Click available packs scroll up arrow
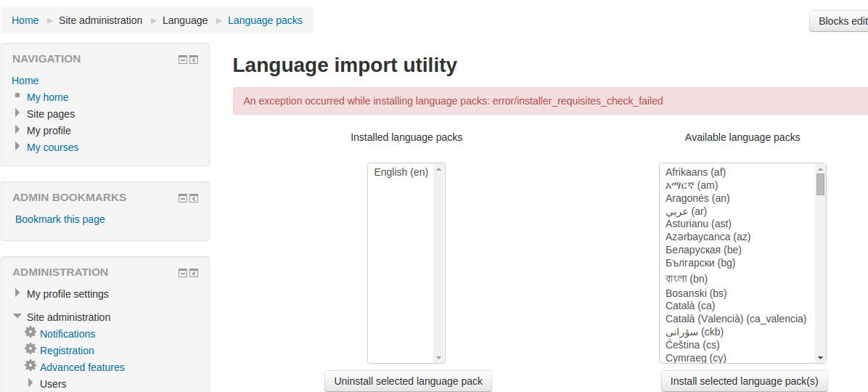Screen dimensions: 868x392 point(820,169)
